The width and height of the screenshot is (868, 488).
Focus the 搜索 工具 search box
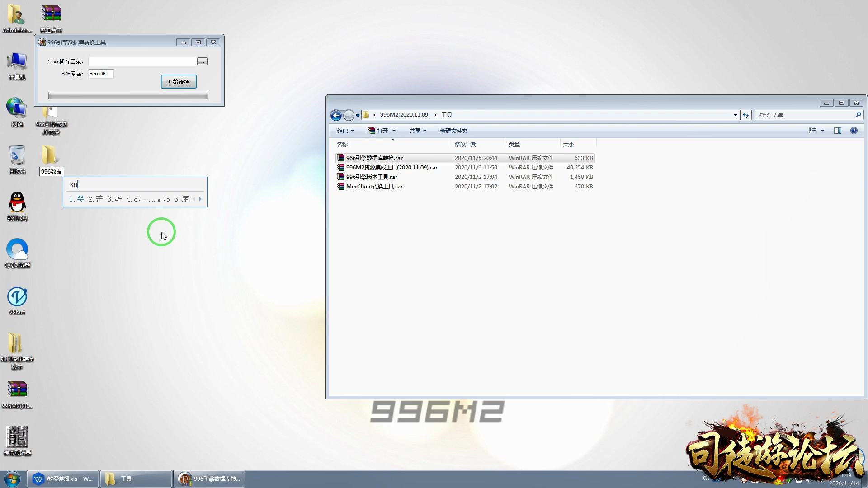click(805, 115)
